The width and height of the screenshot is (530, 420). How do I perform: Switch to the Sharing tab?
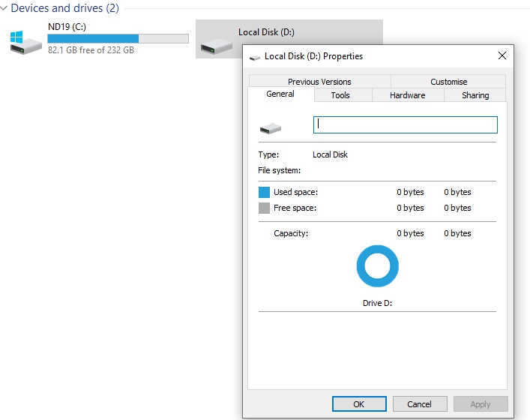[x=475, y=95]
